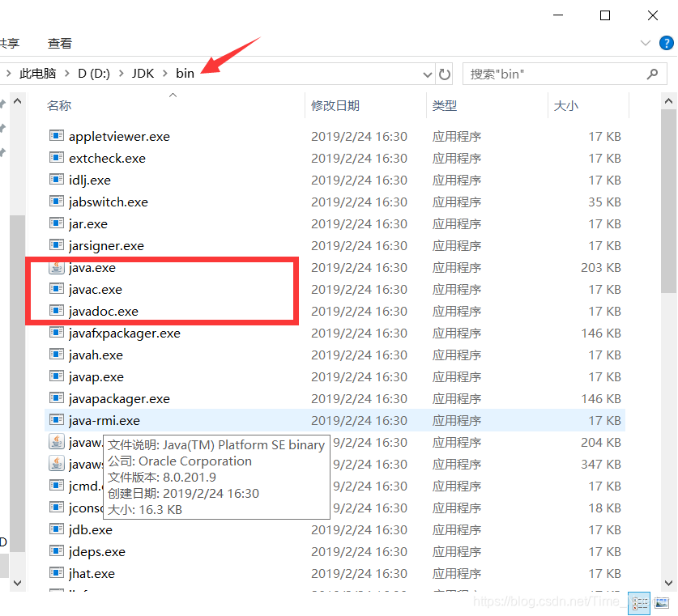This screenshot has height=616, width=678.
Task: Switch to large icons view layout
Action: point(661,603)
